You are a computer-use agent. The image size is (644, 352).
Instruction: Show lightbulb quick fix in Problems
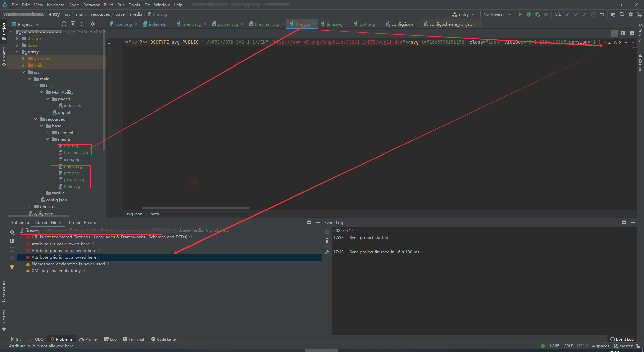[x=12, y=267]
